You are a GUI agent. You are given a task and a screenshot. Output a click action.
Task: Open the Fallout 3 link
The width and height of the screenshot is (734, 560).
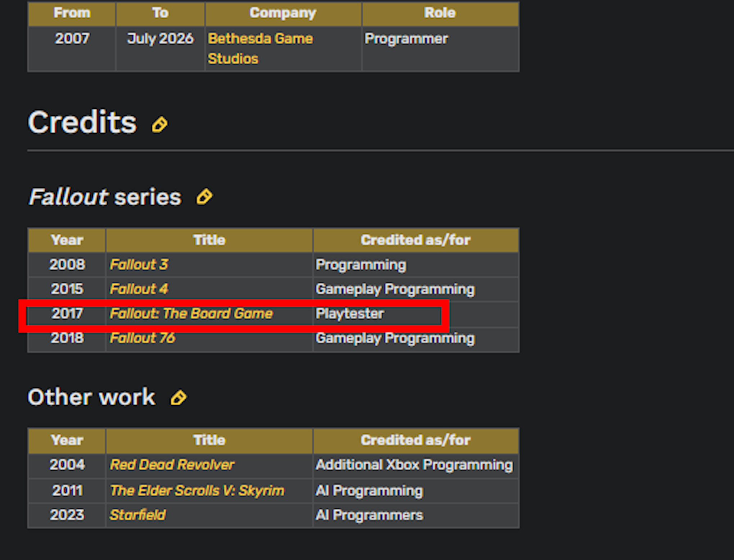139,265
